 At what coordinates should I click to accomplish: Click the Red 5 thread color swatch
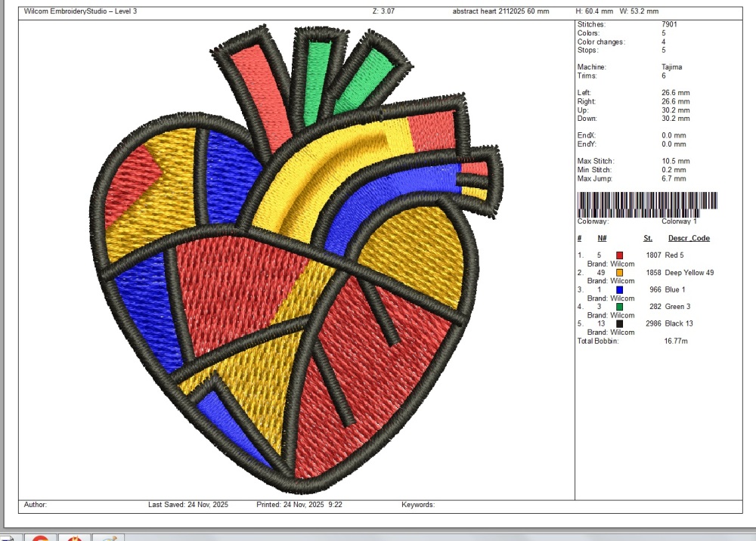coord(620,255)
